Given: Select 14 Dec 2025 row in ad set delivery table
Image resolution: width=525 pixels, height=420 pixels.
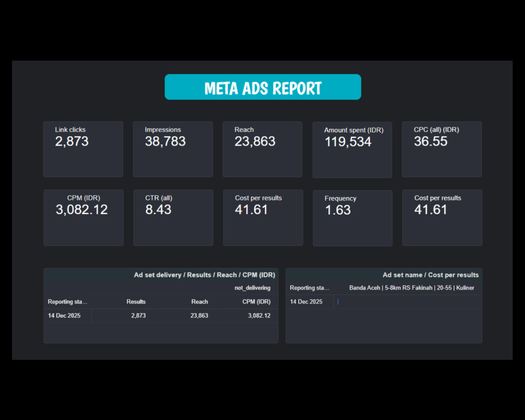Looking at the screenshot, I should pos(64,316).
